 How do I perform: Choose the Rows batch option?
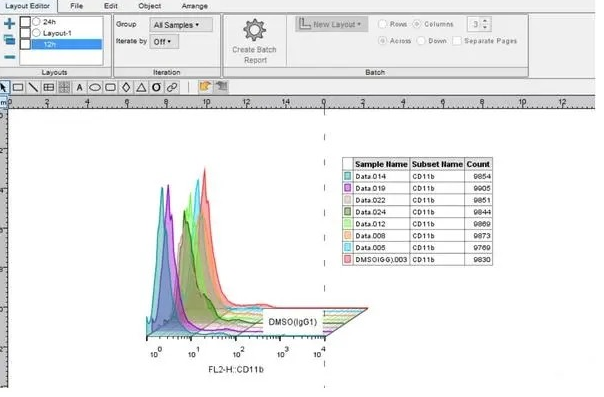(382, 24)
